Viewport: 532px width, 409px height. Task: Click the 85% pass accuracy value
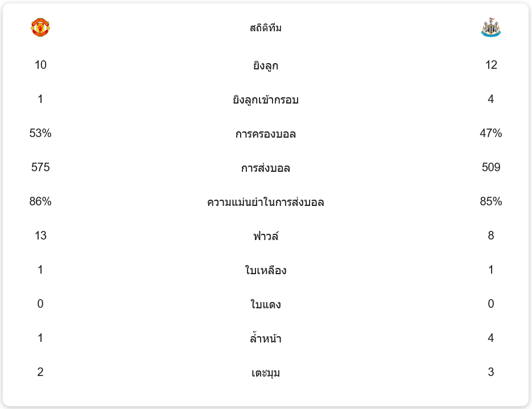point(490,201)
